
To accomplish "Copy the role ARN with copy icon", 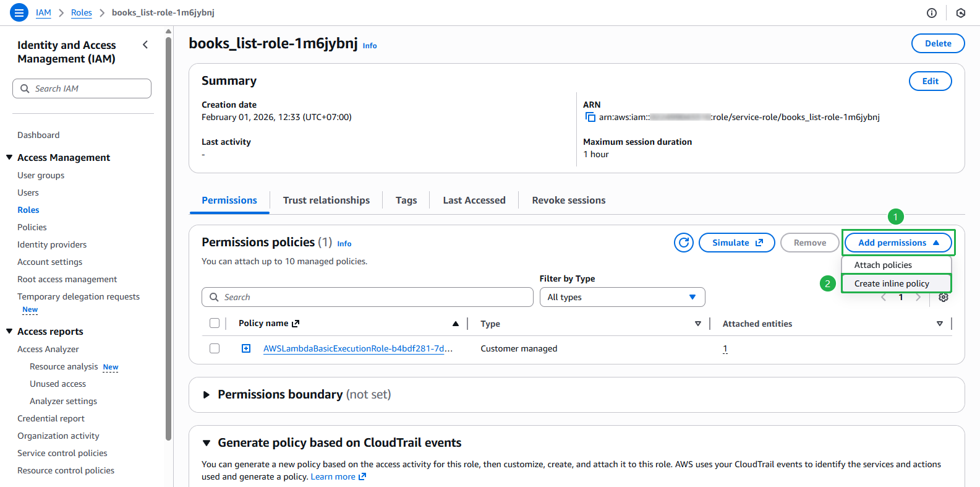I will coord(590,117).
